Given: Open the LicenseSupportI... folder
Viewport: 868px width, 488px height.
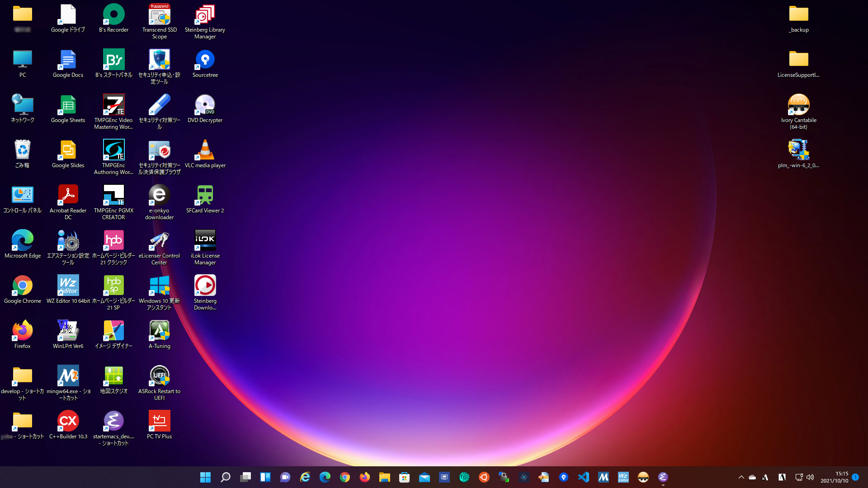Looking at the screenshot, I should pyautogui.click(x=798, y=64).
